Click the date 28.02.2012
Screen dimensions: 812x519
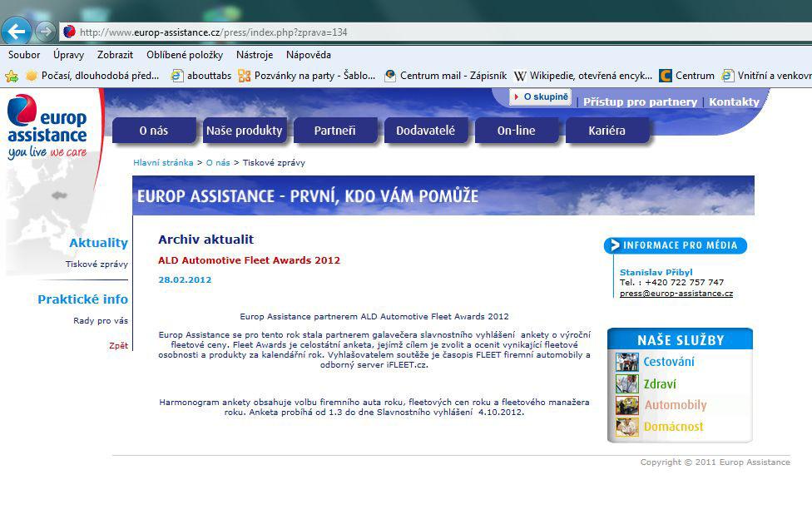[x=185, y=279]
